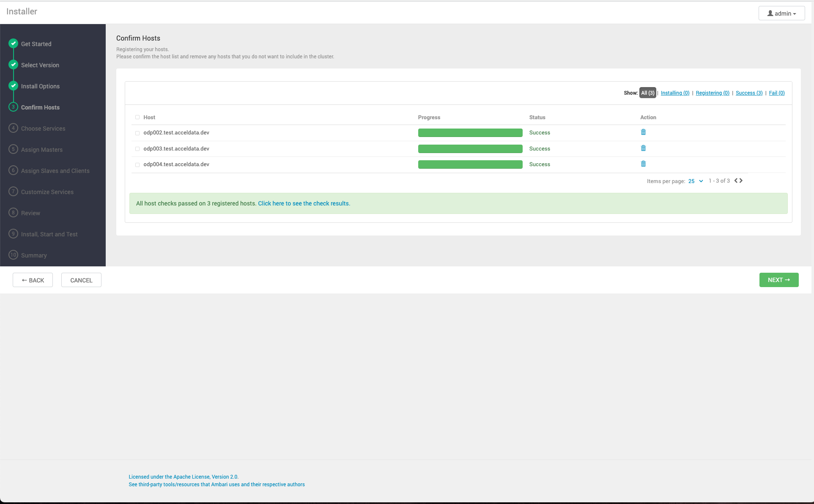
Task: Click the Progress column header
Action: tap(429, 117)
